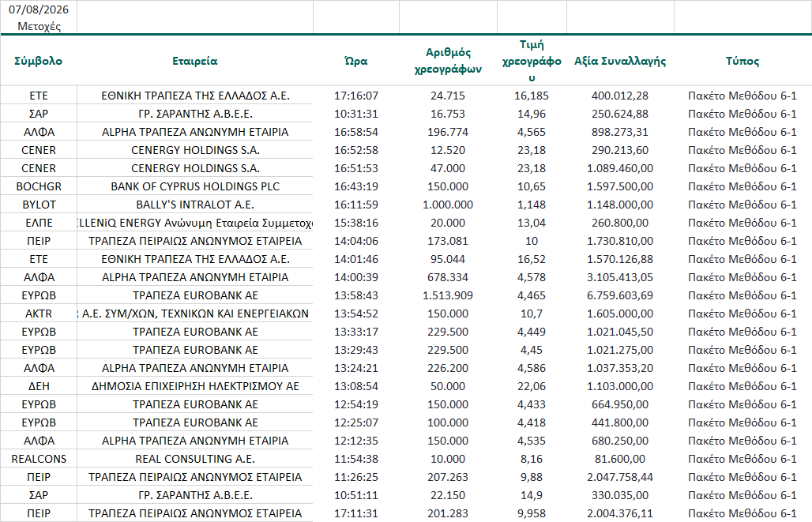812x522 pixels.
Task: Click the value cell 441.800,00
Action: pos(620,422)
